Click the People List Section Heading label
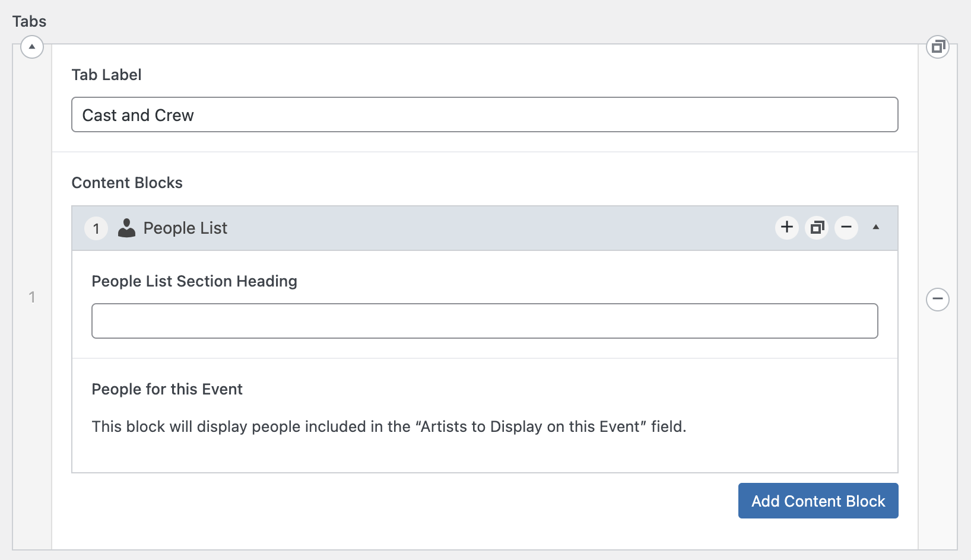The image size is (971, 560). [x=194, y=281]
